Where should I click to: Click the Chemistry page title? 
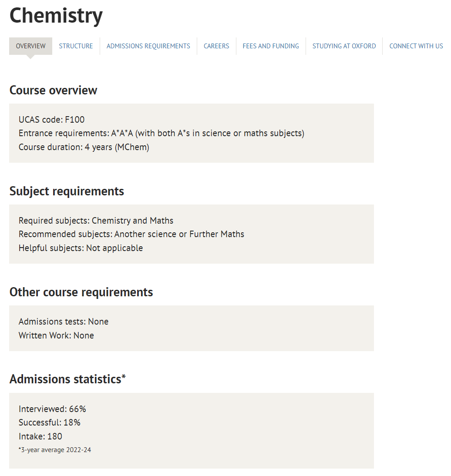click(x=56, y=16)
